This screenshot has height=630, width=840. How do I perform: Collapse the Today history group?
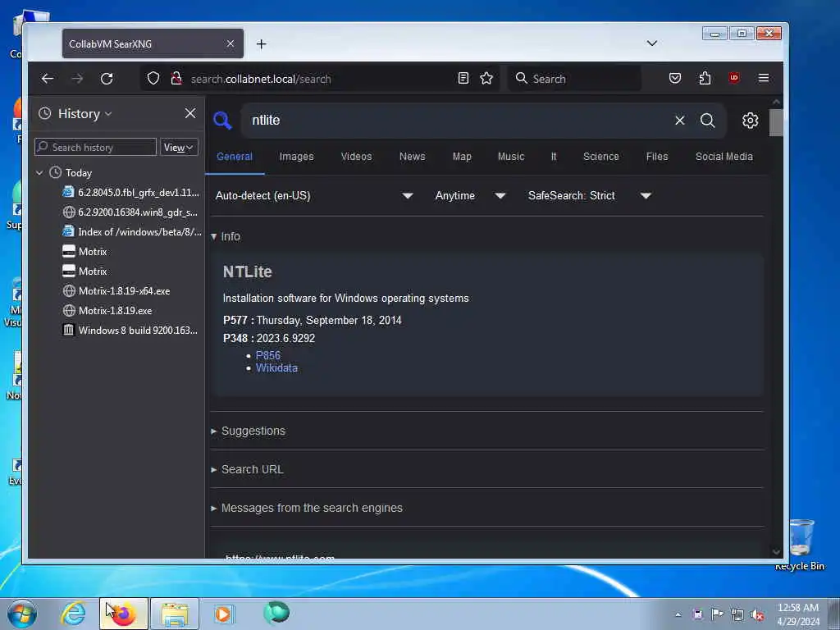pos(39,172)
